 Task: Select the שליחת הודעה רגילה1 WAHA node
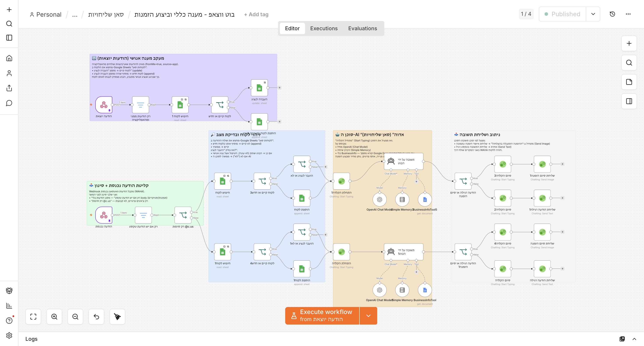pyautogui.click(x=542, y=198)
